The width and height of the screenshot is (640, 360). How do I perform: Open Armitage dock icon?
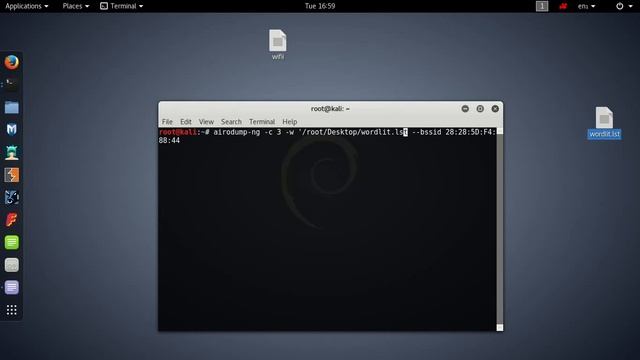click(x=11, y=152)
